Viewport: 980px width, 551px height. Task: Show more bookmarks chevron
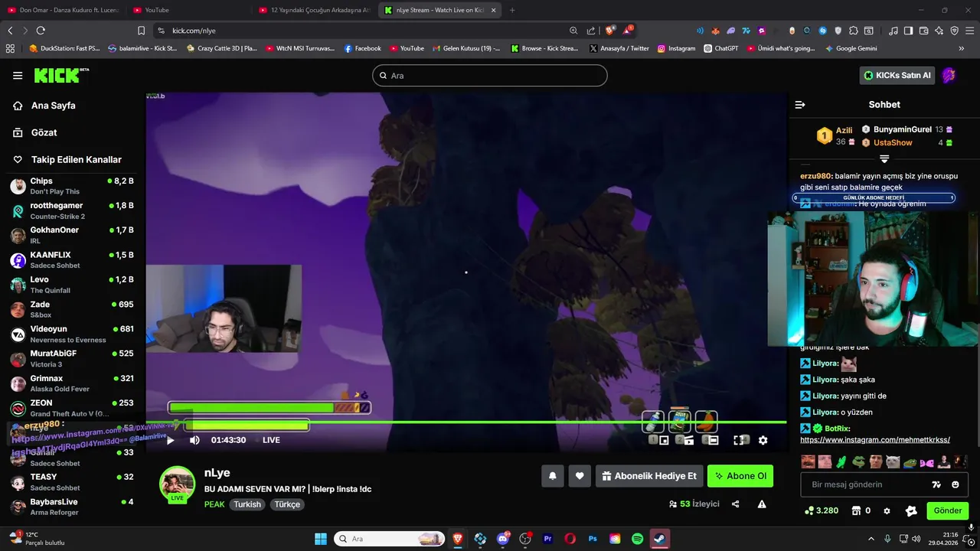pyautogui.click(x=962, y=48)
